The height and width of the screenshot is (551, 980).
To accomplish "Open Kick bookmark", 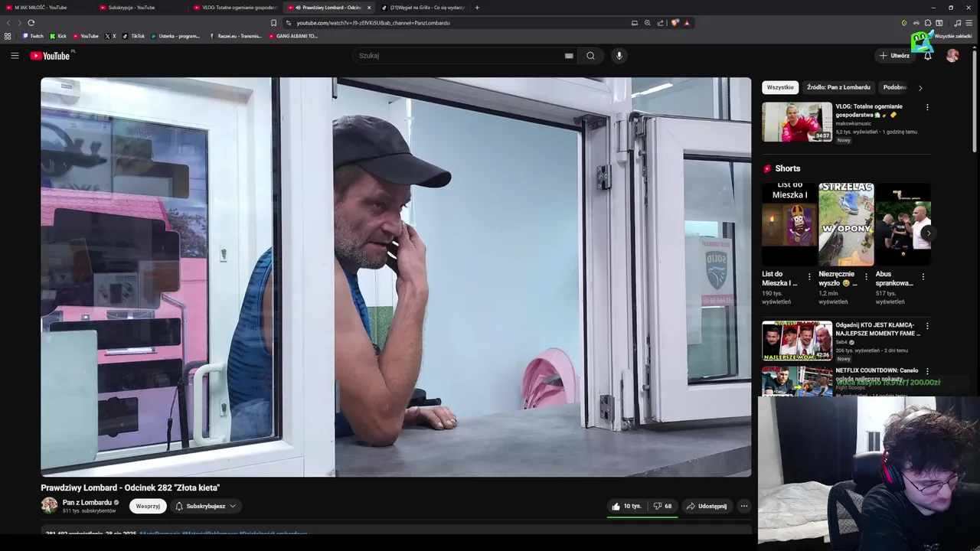I will (58, 36).
